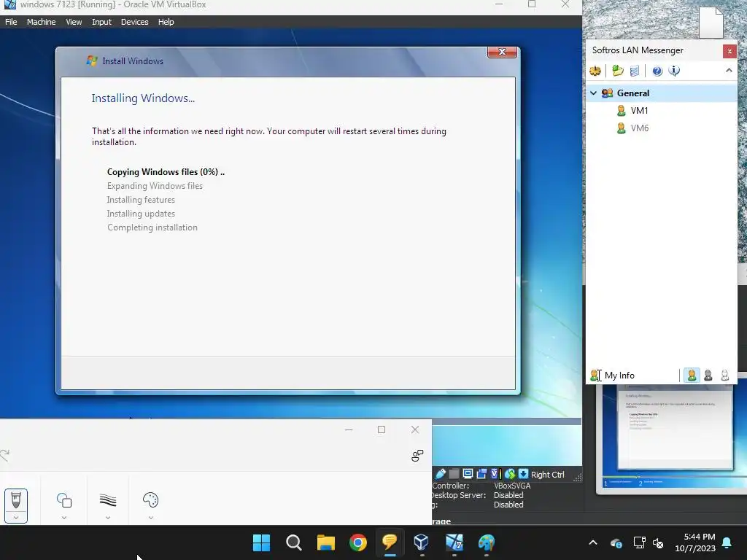Image resolution: width=747 pixels, height=560 pixels.
Task: Open the File menu in VirtualBox
Action: [11, 22]
